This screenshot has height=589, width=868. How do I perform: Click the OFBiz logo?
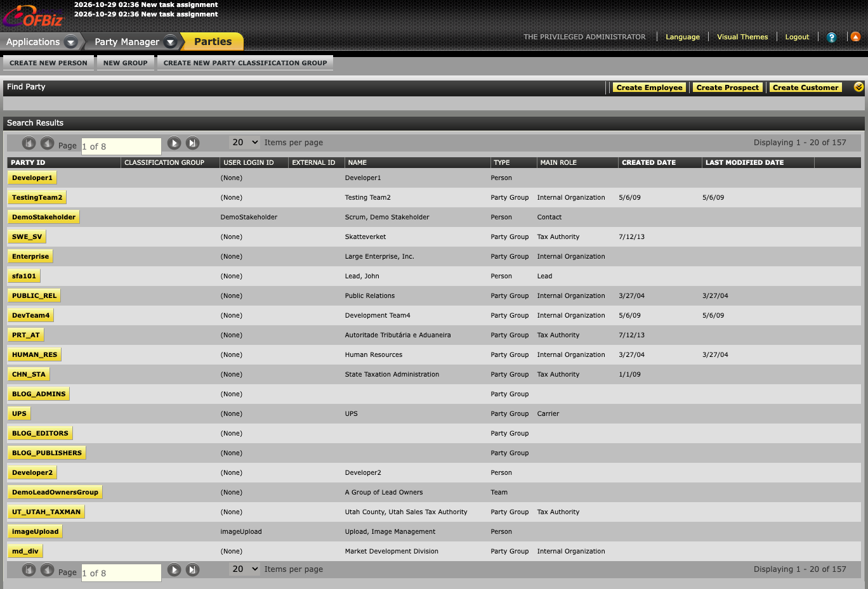32,15
